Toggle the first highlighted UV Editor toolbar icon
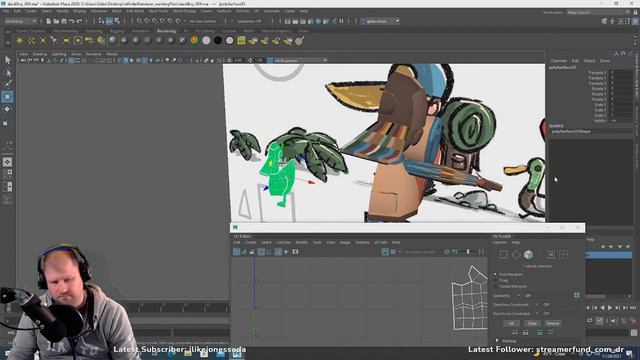Image resolution: width=640 pixels, height=360 pixels. pyautogui.click(x=236, y=252)
